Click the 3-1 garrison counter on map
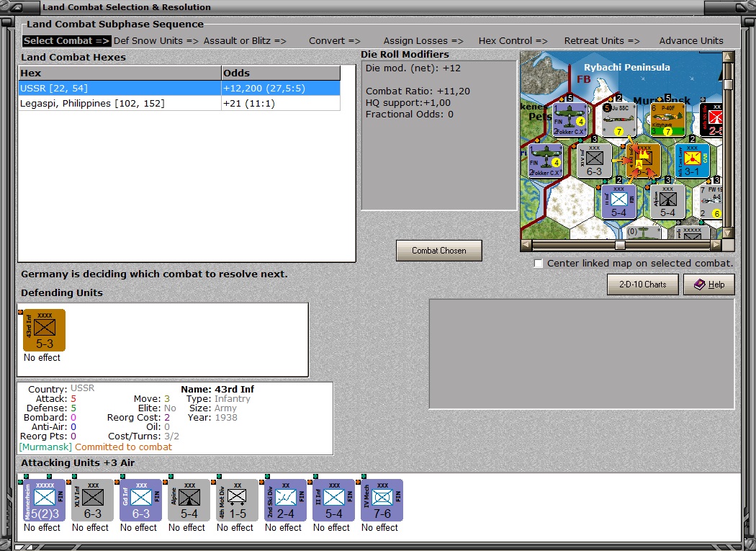 click(x=693, y=161)
